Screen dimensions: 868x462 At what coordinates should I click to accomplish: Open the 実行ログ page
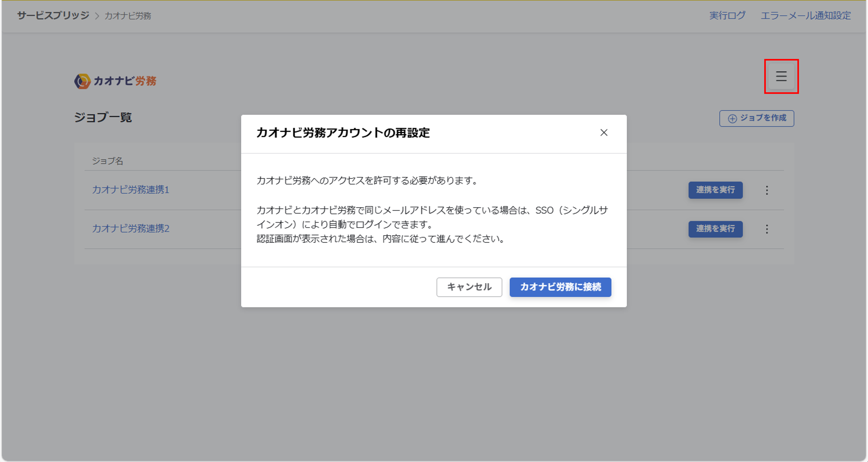point(727,16)
